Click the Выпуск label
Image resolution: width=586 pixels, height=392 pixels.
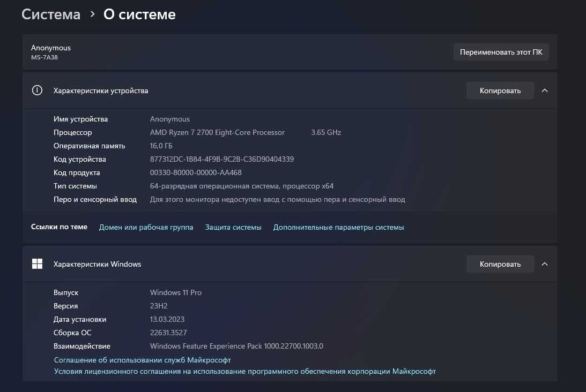[66, 292]
